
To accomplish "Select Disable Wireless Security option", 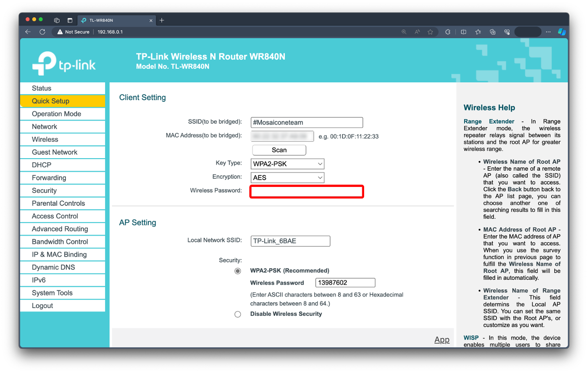I will [x=238, y=314].
